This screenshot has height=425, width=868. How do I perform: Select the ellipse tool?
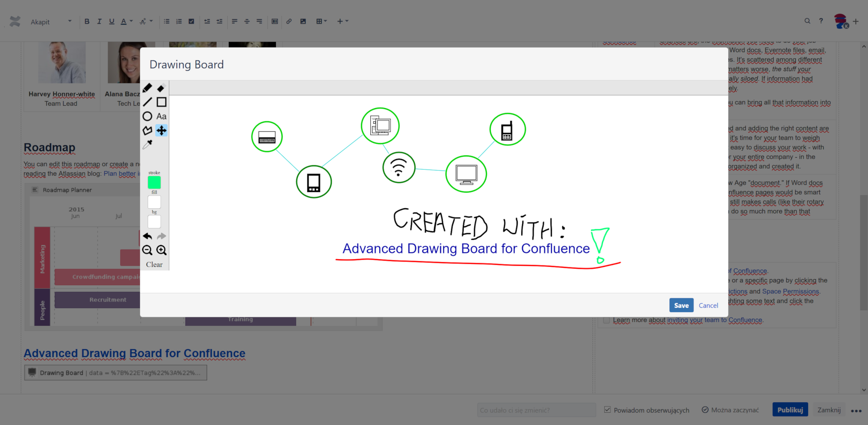[x=147, y=116]
